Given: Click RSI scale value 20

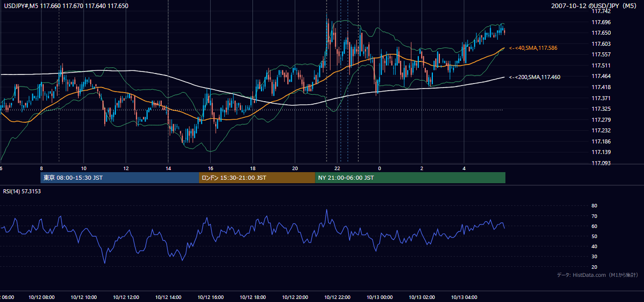Looking at the screenshot, I should (x=594, y=267).
